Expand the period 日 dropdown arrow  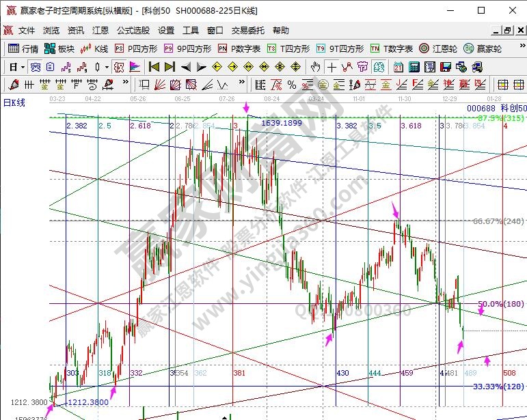click(x=23, y=67)
